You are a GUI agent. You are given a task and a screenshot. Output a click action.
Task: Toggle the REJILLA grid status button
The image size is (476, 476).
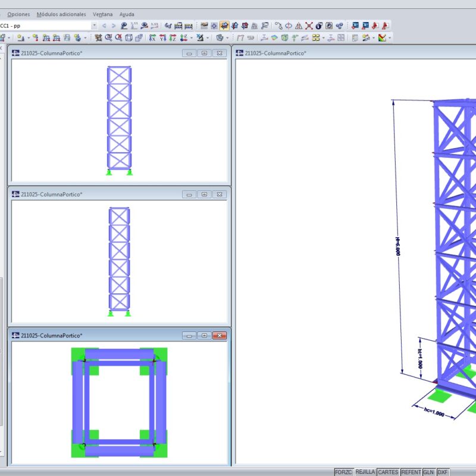click(x=365, y=472)
